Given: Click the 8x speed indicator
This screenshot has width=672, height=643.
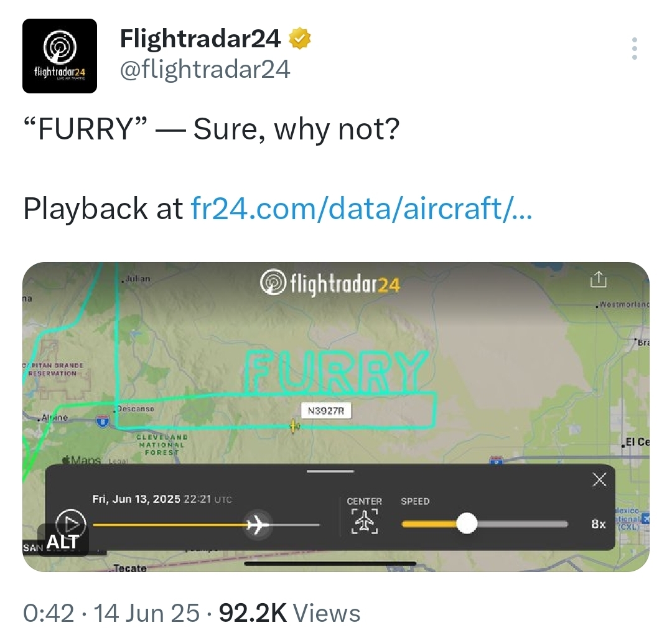Looking at the screenshot, I should 599,524.
